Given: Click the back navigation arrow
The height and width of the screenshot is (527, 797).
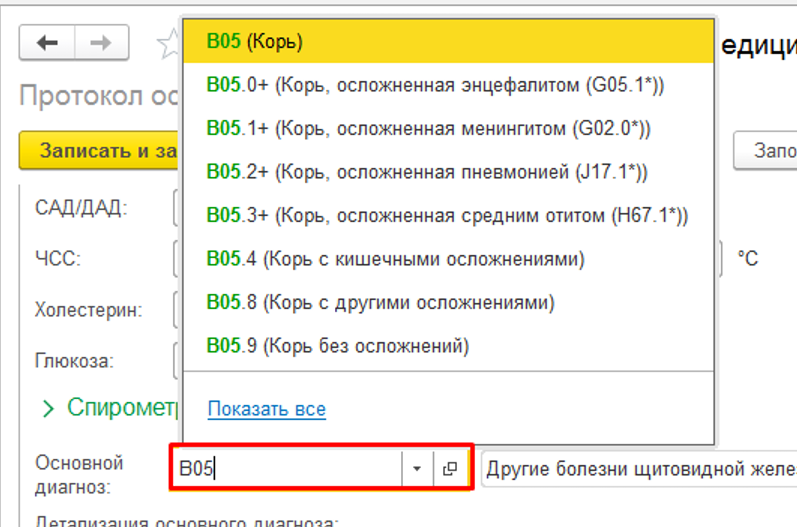Looking at the screenshot, I should pos(47,43).
